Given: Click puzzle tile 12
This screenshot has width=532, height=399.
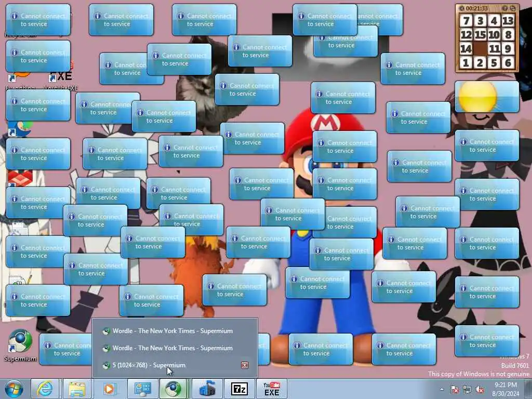Looking at the screenshot, I should (x=466, y=35).
